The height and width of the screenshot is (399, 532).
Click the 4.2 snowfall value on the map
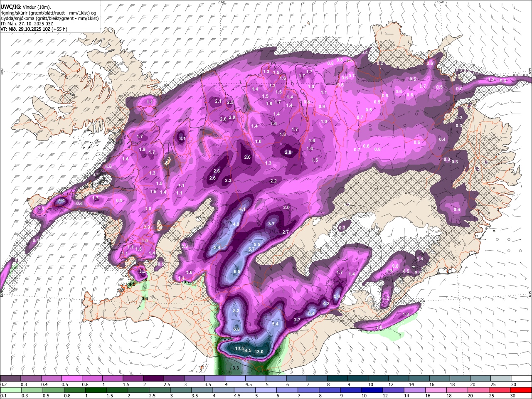click(x=326, y=304)
